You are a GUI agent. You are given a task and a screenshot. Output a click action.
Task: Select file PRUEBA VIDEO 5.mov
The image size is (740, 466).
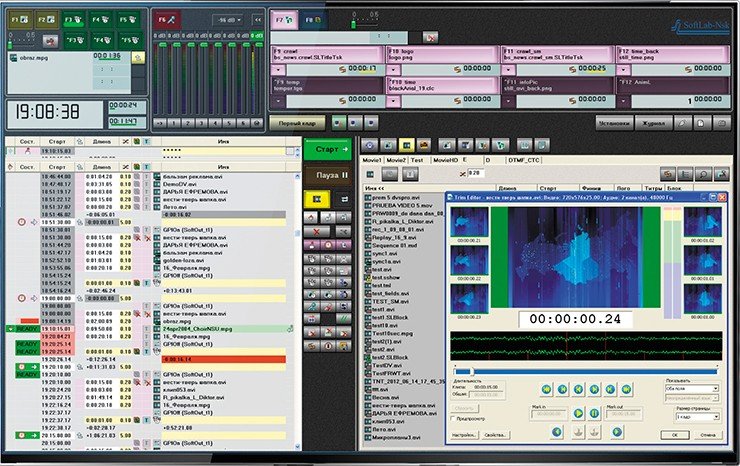coord(402,205)
